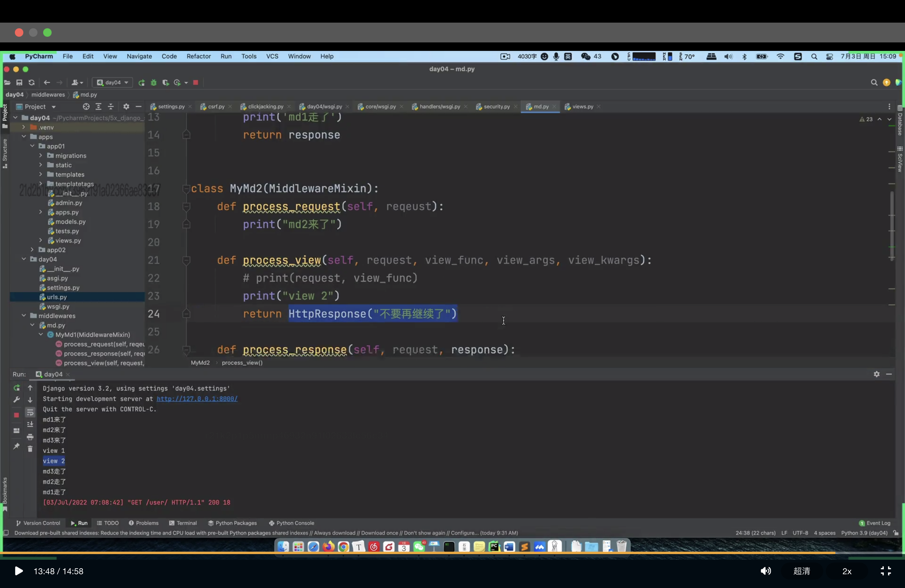The height and width of the screenshot is (588, 905).
Task: Click the scroll up arrow in Run panel
Action: click(30, 388)
